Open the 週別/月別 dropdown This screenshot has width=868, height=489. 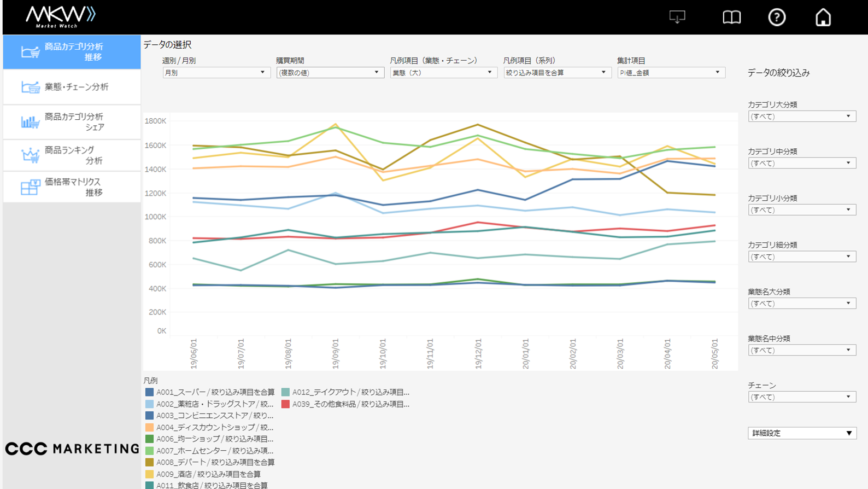click(215, 73)
